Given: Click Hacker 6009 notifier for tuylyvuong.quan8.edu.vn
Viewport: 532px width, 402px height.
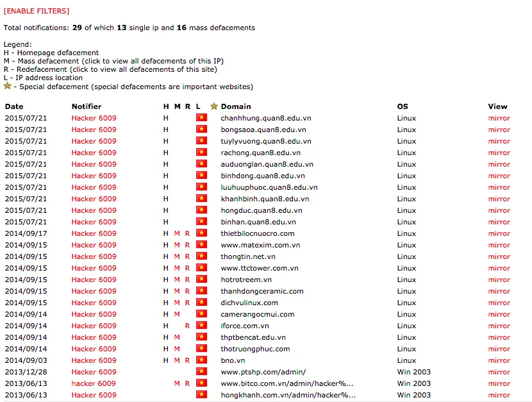Looking at the screenshot, I should pos(94,141).
